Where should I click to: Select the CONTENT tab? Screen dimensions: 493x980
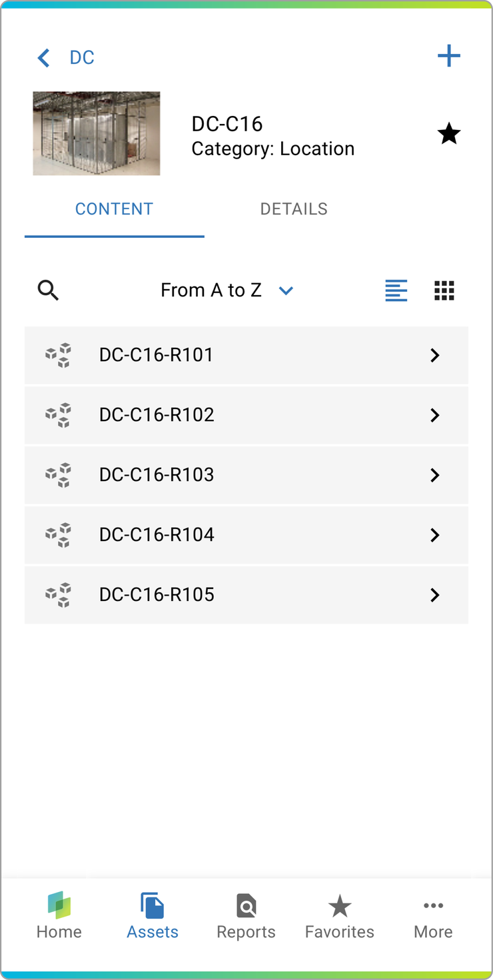click(114, 209)
